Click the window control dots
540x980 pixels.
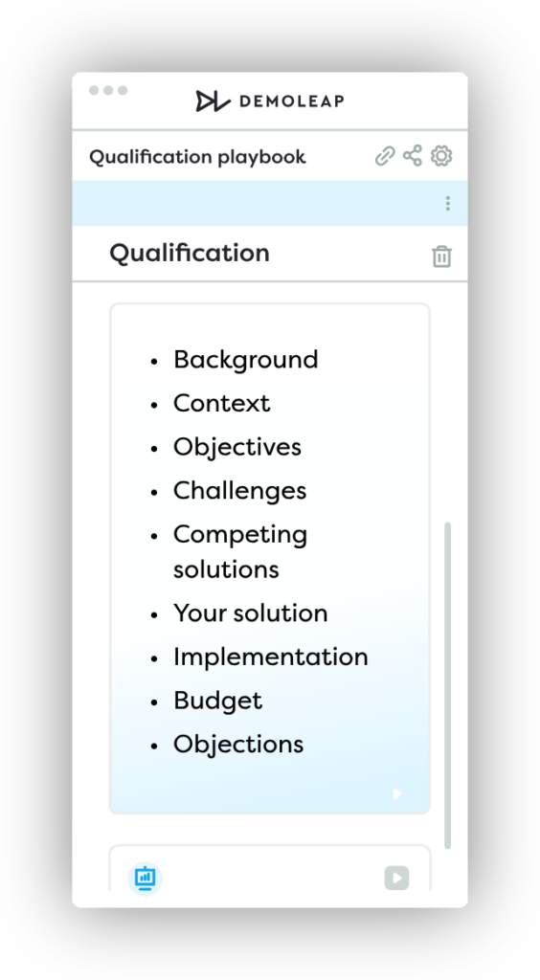pyautogui.click(x=108, y=90)
